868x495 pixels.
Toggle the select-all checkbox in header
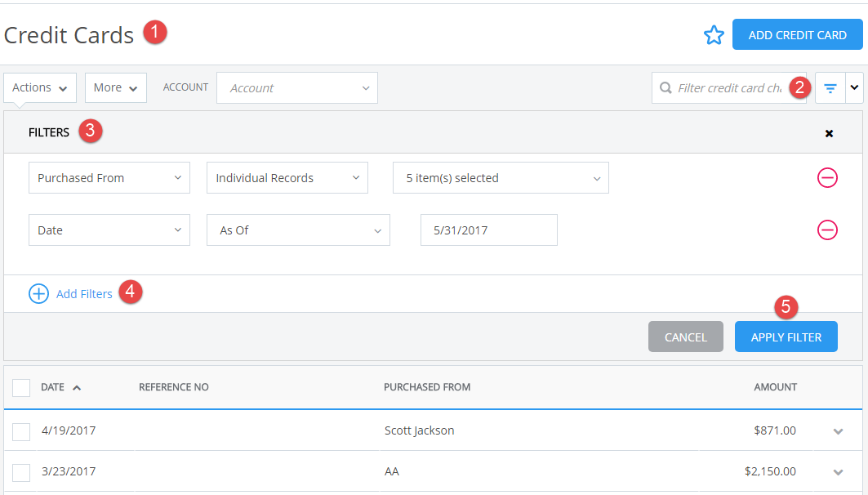21,387
